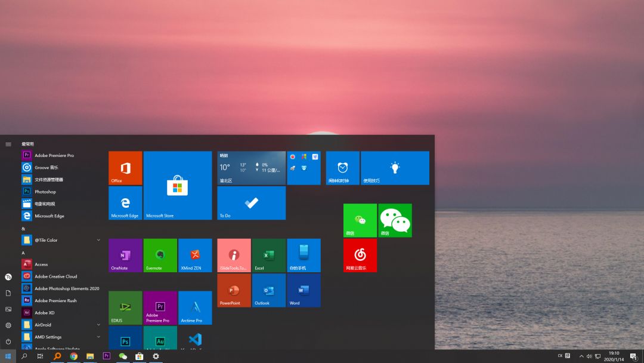Launch the Arctime Pro tile

pyautogui.click(x=195, y=308)
